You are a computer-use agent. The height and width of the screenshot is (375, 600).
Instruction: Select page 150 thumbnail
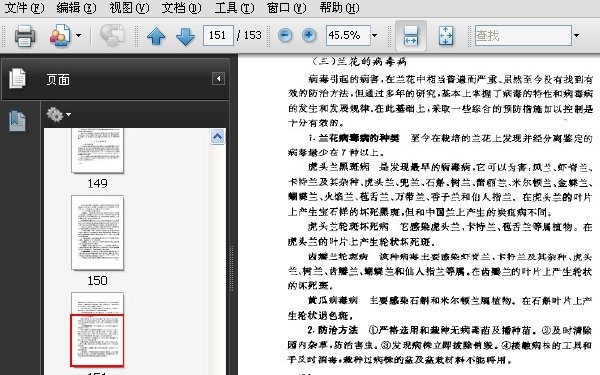click(x=97, y=233)
